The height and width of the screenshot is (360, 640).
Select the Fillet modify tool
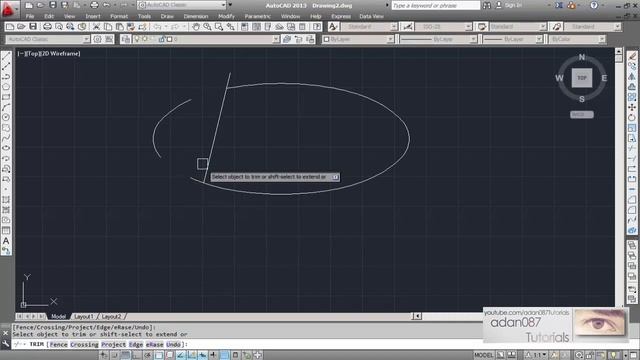tap(632, 210)
